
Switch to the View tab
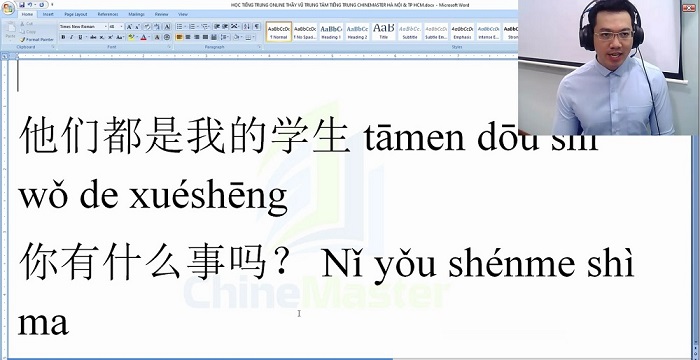(x=183, y=14)
